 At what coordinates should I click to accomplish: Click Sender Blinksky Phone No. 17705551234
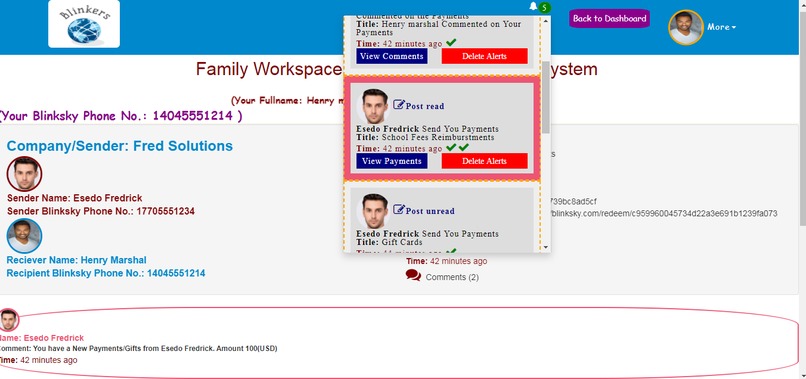coord(101,211)
